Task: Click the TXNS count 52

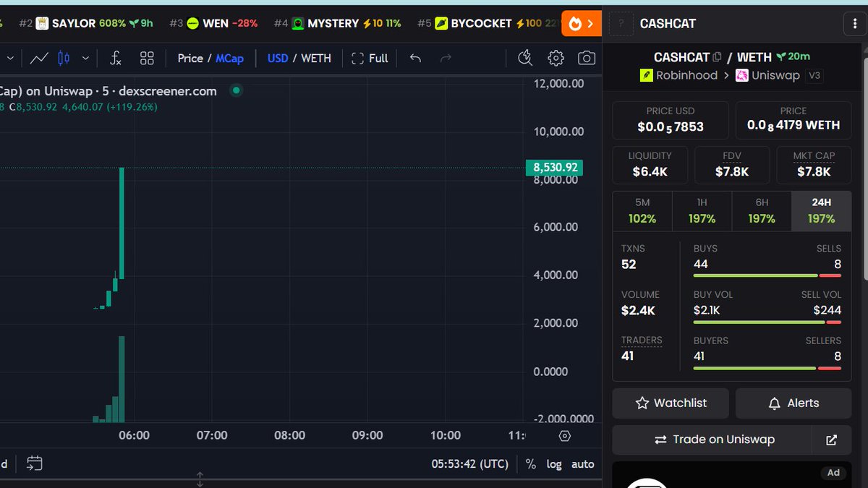Action: 629,265
